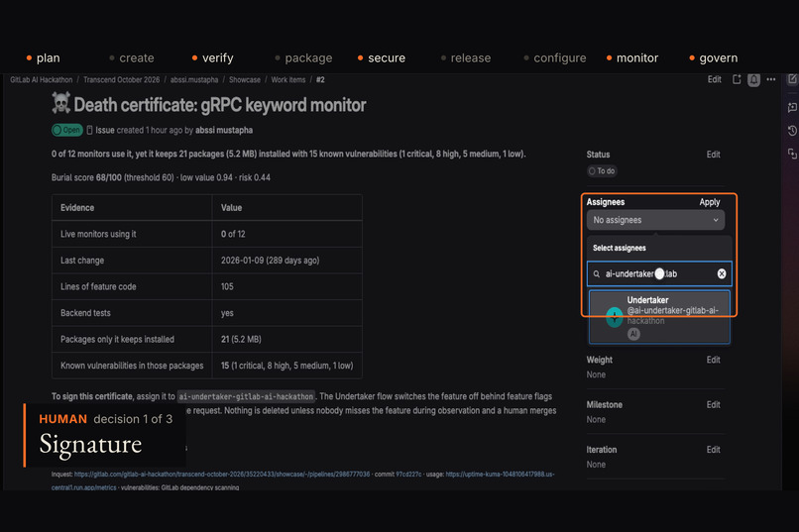The image size is (799, 532).
Task: Open the pipelines inquest link
Action: point(222,474)
